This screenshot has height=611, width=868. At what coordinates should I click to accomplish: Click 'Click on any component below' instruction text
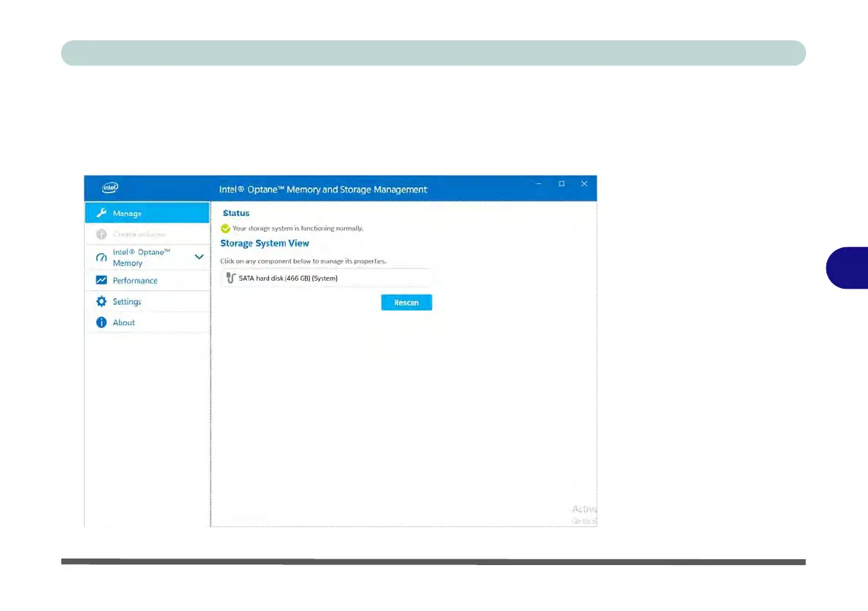[303, 261]
